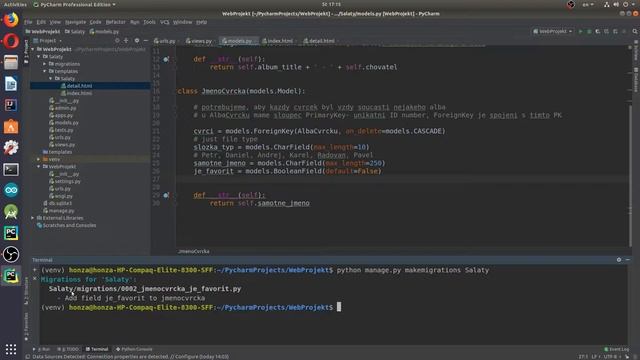This screenshot has height=360, width=640.
Task: Open IntelliJ IDEA from the dock
Action: [x=11, y=105]
